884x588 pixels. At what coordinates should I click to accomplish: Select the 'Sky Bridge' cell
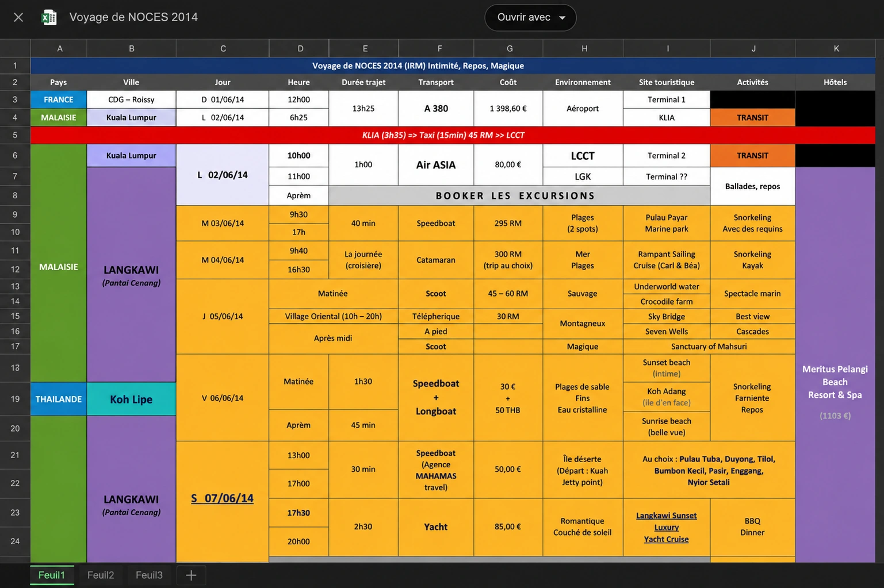pyautogui.click(x=667, y=316)
